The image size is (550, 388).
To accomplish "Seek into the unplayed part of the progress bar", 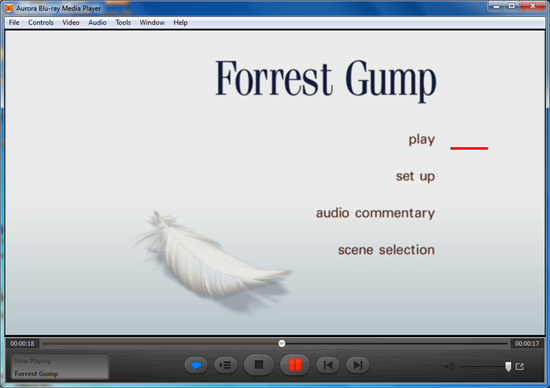I will pyautogui.click(x=396, y=344).
